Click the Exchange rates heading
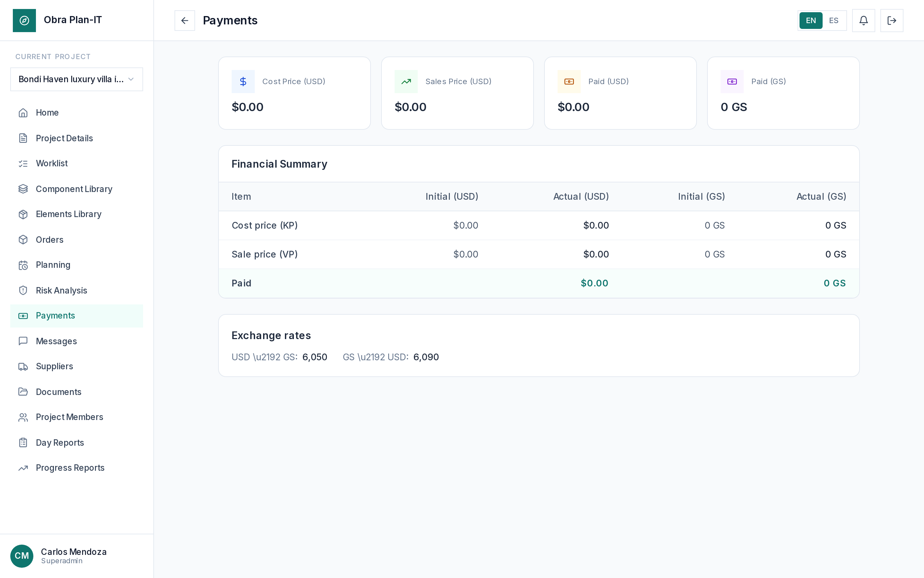The height and width of the screenshot is (578, 924). point(271,336)
